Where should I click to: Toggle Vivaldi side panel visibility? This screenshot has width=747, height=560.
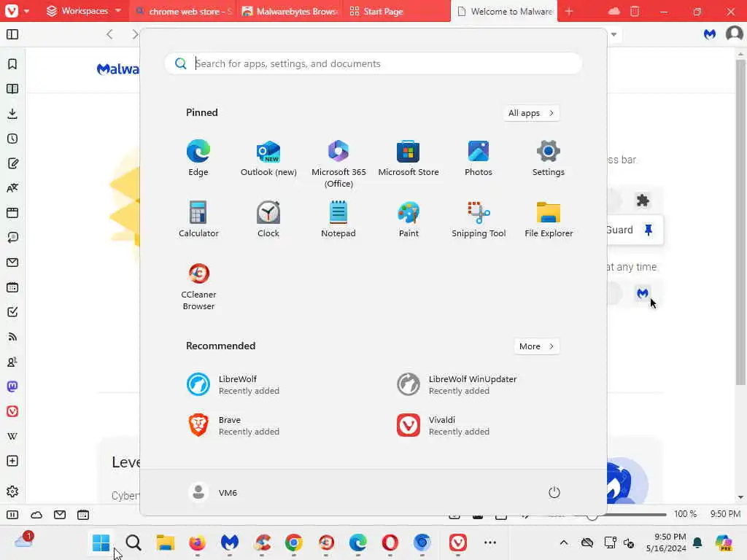point(12,34)
